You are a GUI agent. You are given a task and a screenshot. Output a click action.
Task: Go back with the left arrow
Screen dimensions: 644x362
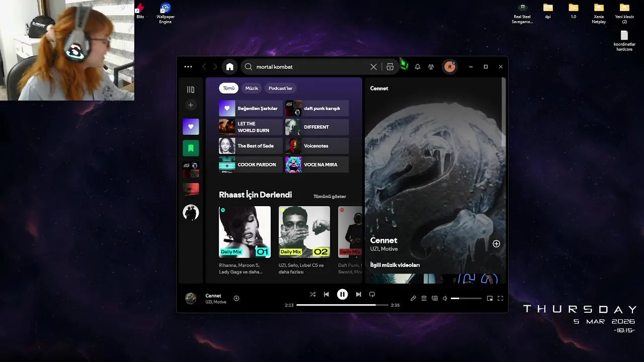pos(204,66)
